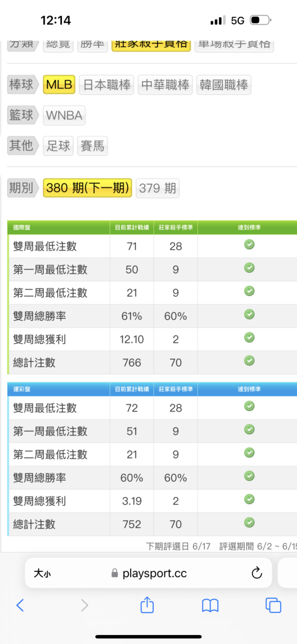Select the value 72 in 運彩盤
Viewport: 297px width, 644px height.
(132, 408)
